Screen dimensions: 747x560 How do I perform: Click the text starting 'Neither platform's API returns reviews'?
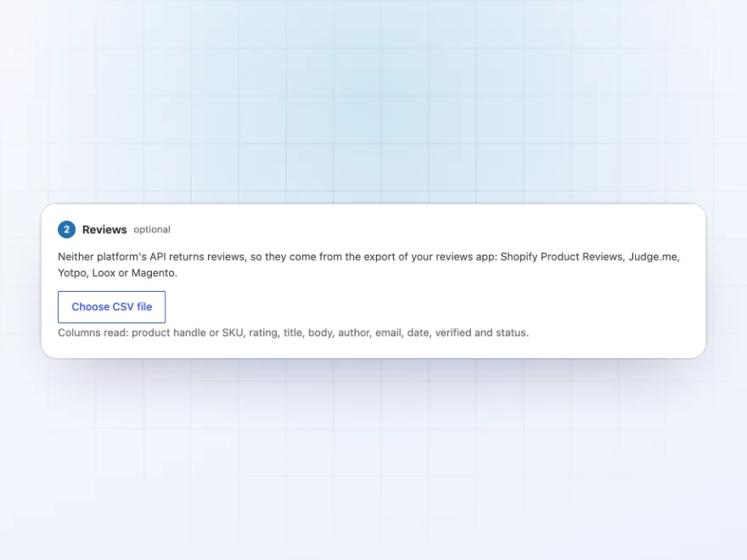368,265
